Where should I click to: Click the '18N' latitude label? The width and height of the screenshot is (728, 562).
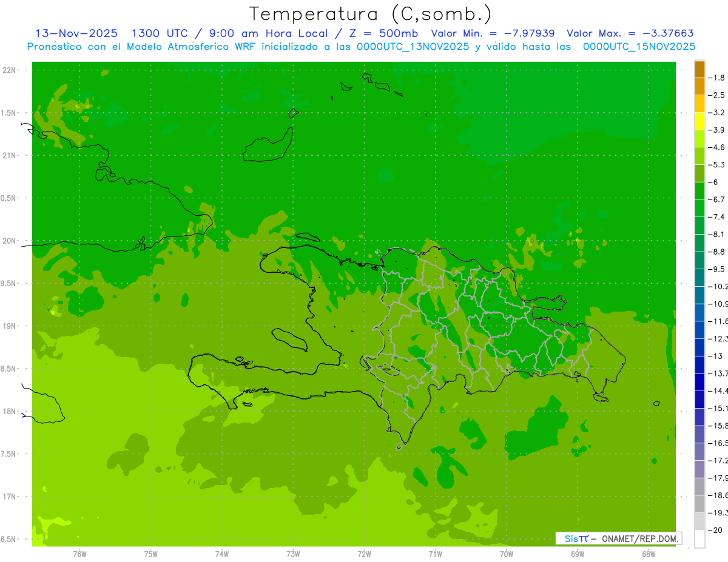(x=10, y=411)
